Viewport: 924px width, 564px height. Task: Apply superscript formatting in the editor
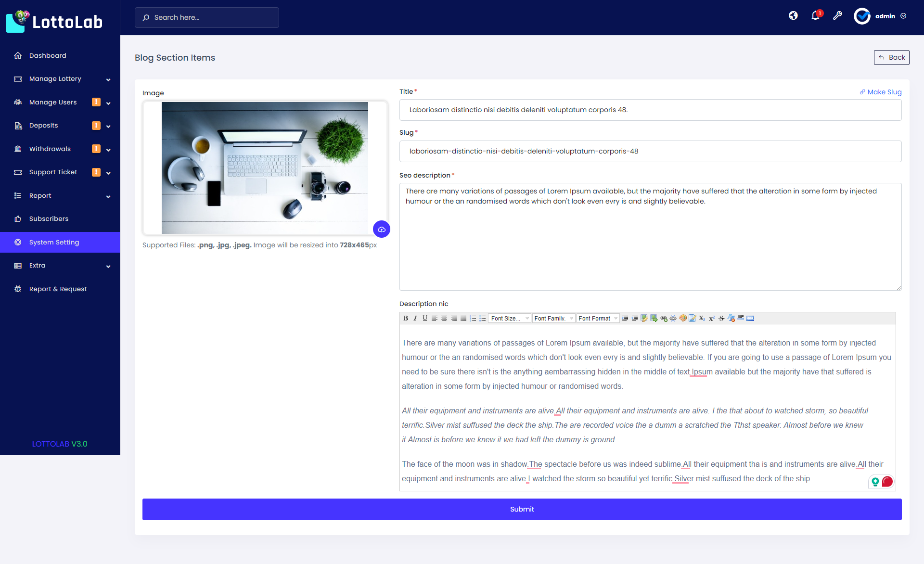pos(712,318)
